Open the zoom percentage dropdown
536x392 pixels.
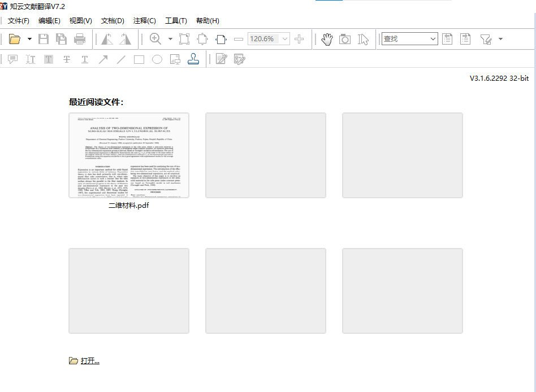[285, 39]
